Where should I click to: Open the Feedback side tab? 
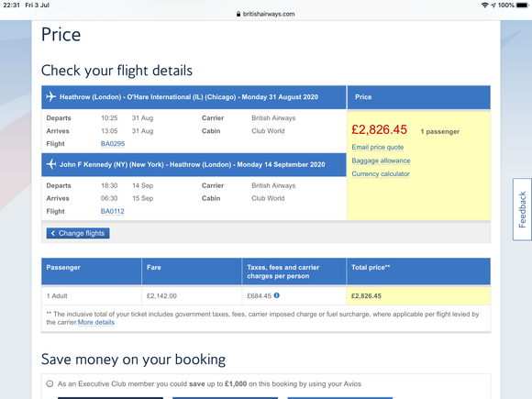pos(522,209)
